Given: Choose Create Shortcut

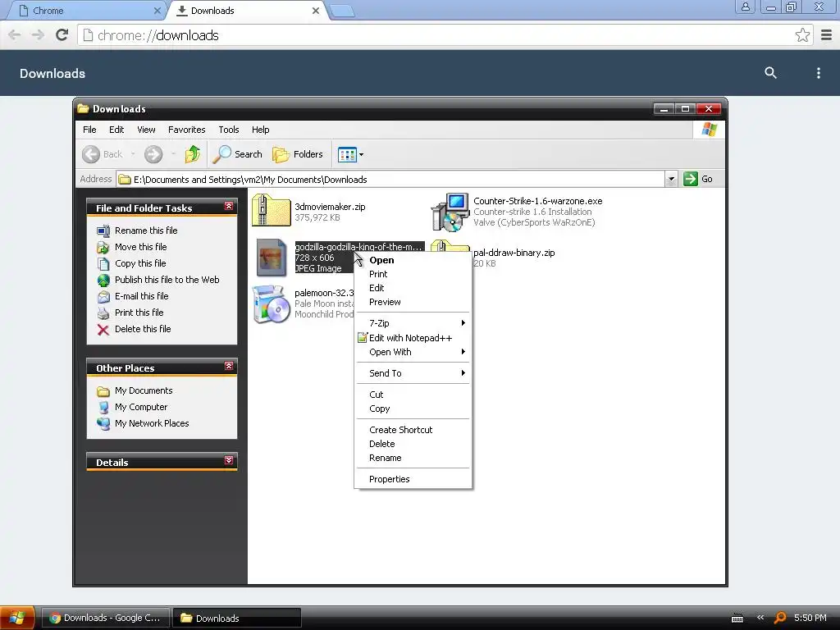Looking at the screenshot, I should pyautogui.click(x=413, y=430).
